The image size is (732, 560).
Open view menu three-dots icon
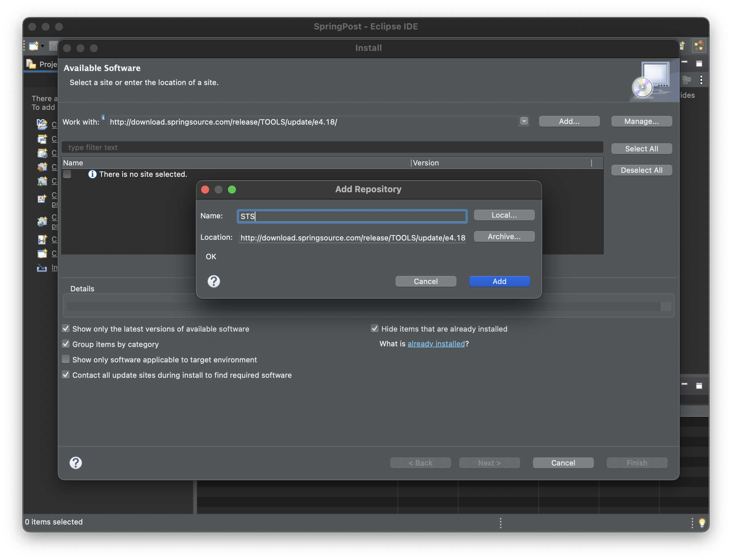[701, 80]
